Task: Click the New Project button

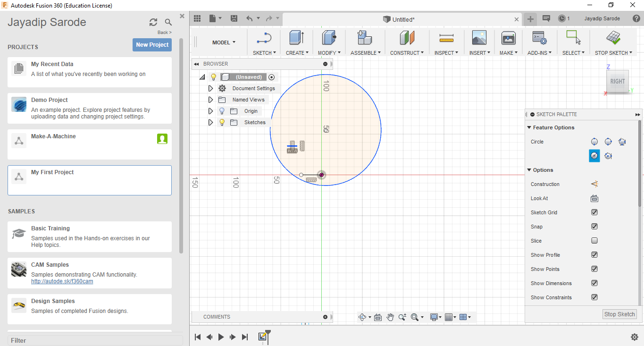Action: tap(152, 45)
